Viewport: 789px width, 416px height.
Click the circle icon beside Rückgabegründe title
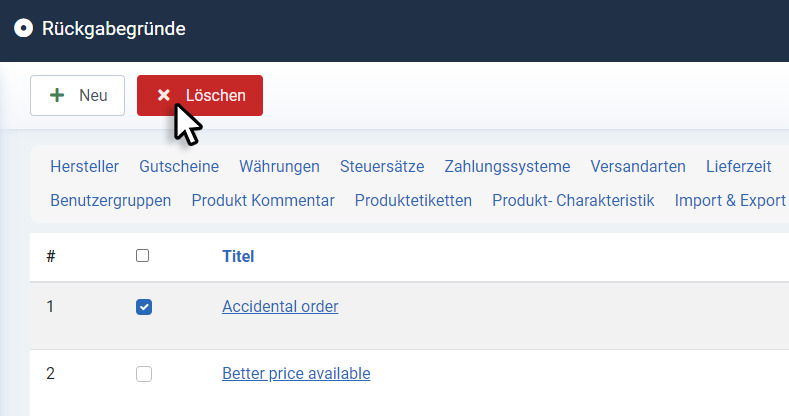(x=23, y=28)
